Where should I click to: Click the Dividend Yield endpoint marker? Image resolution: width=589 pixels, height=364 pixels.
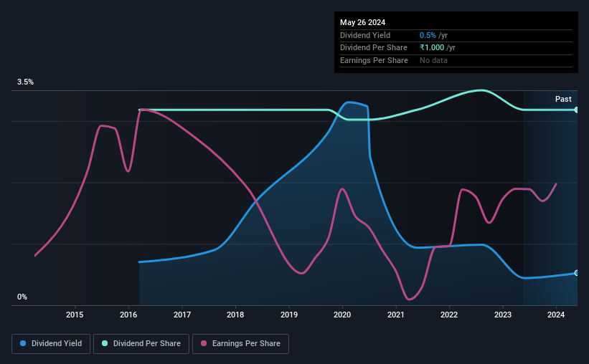[576, 273]
